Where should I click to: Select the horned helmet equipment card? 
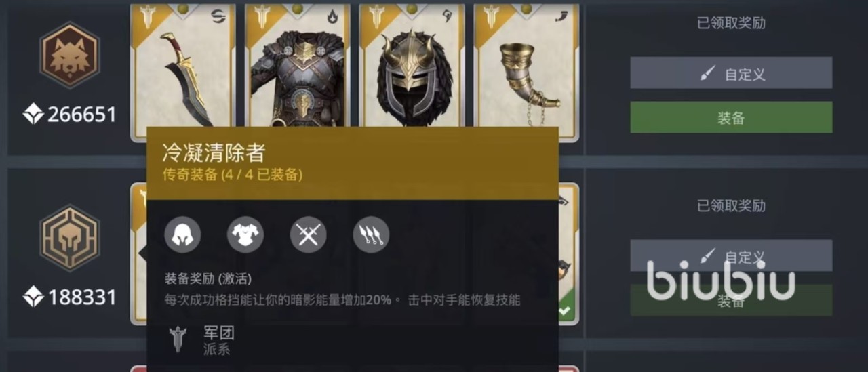[412, 66]
